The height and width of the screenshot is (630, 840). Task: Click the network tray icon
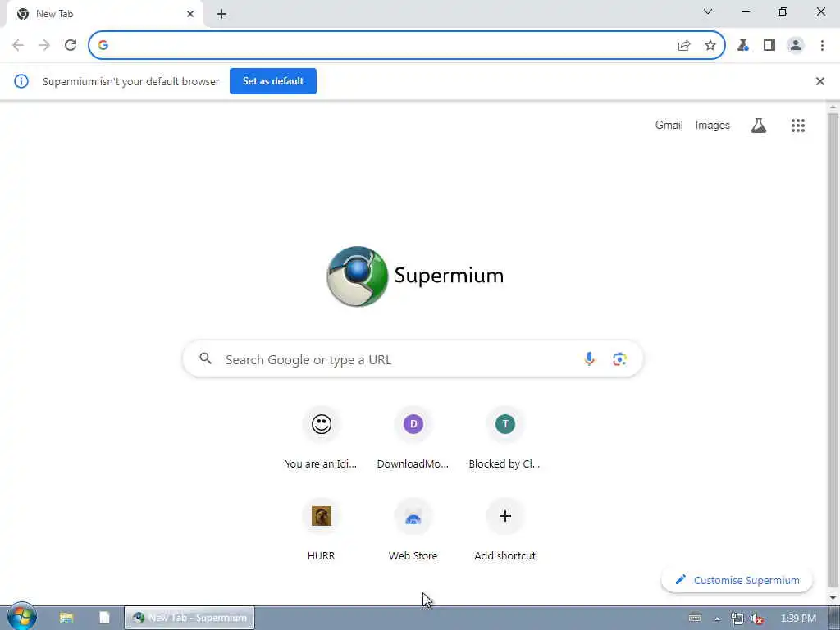(x=737, y=619)
